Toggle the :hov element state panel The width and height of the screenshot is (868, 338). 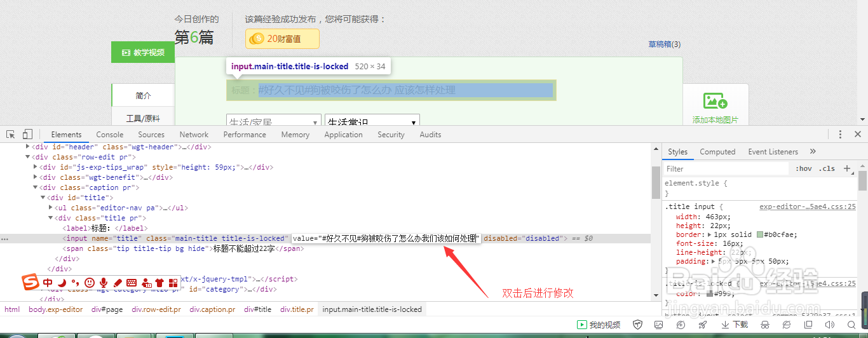804,168
